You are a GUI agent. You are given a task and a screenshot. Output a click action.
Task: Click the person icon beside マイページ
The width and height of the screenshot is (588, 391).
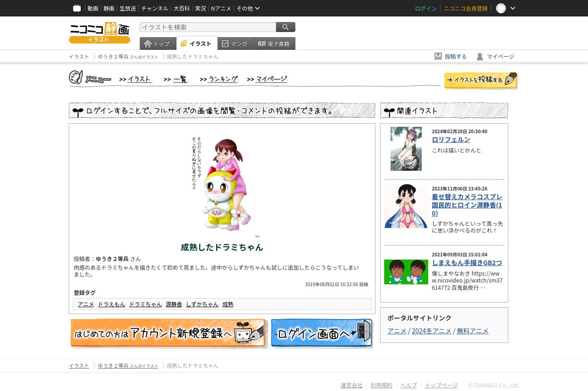point(480,56)
